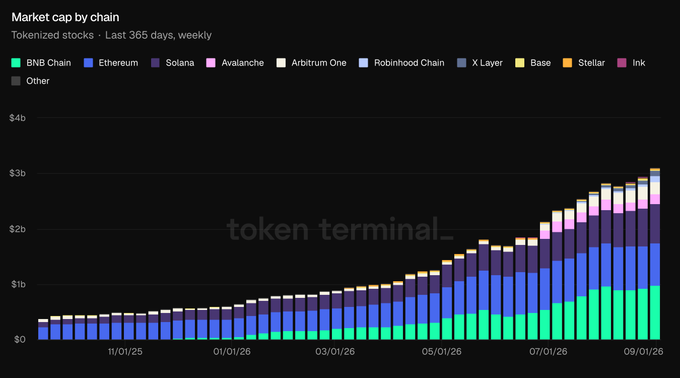Toggle the Ethereum legend label

pyautogui.click(x=118, y=63)
